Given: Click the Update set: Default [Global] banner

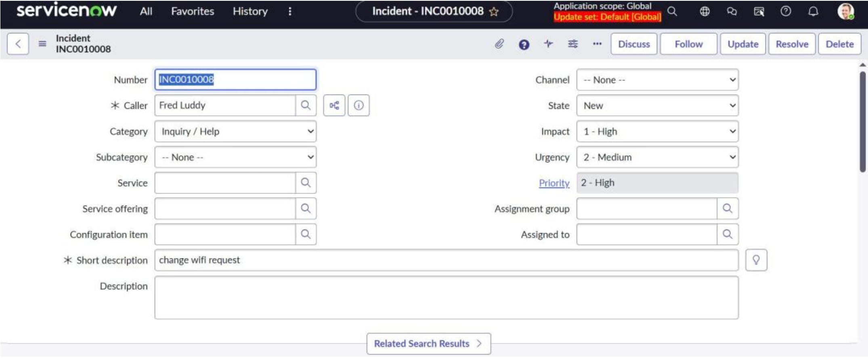Looking at the screenshot, I should pyautogui.click(x=607, y=17).
